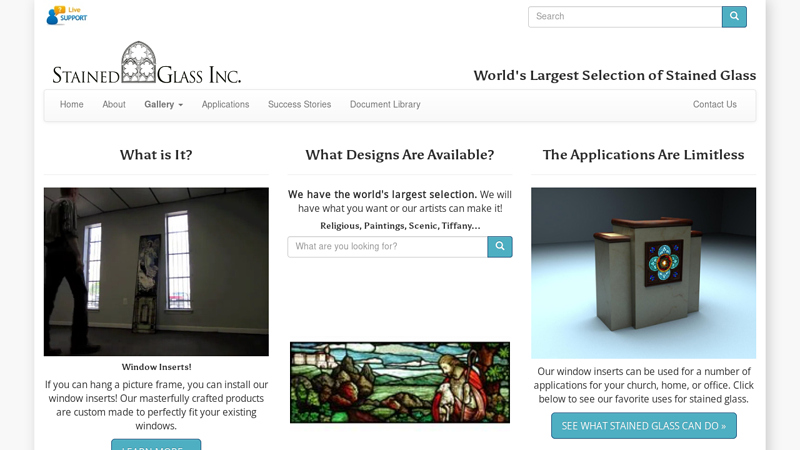Click the See What Stained Glass Can Do button
Screen dimensions: 800x450
643,426
